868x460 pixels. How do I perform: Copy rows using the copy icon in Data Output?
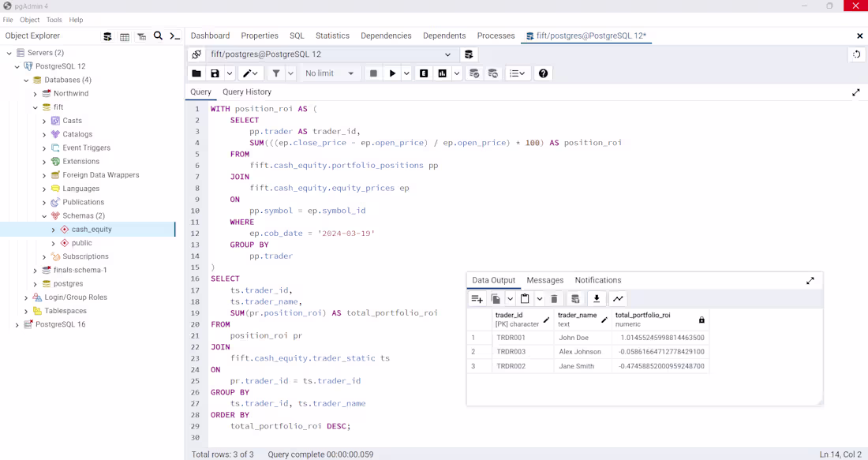[x=496, y=298]
